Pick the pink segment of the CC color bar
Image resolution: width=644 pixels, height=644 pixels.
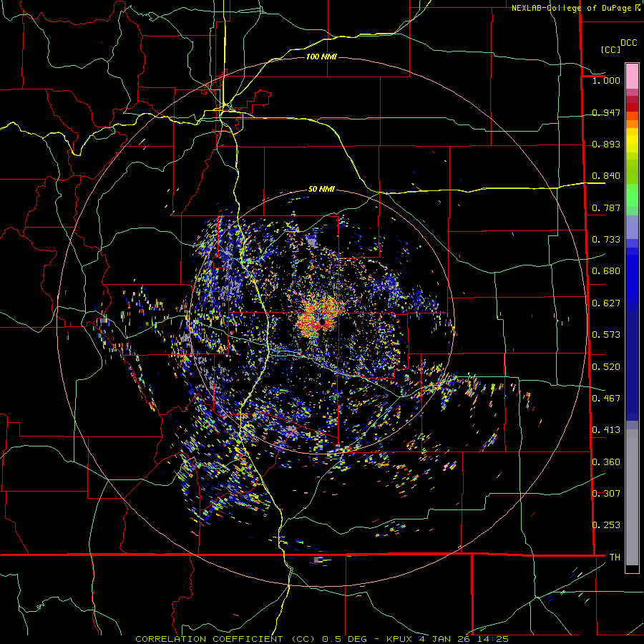(632, 77)
